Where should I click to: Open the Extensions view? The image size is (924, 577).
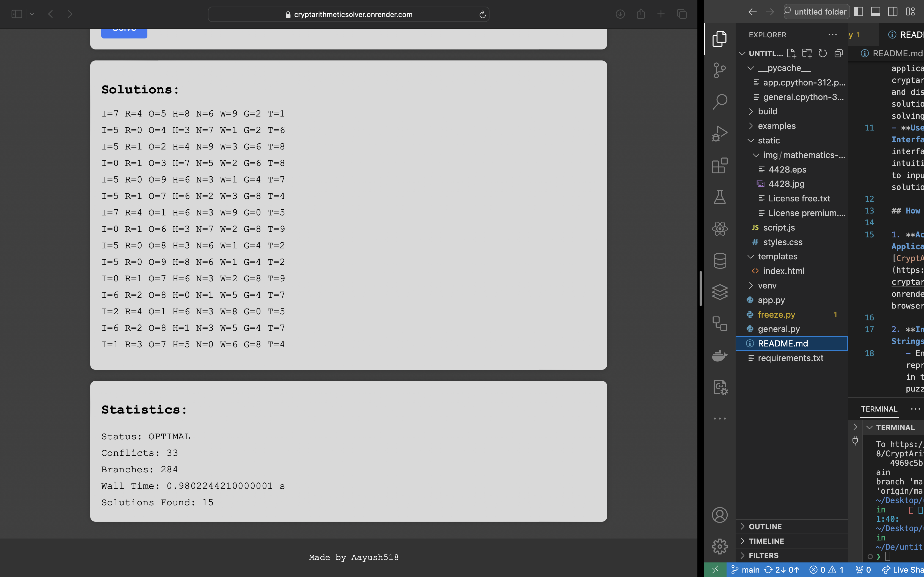tap(719, 165)
